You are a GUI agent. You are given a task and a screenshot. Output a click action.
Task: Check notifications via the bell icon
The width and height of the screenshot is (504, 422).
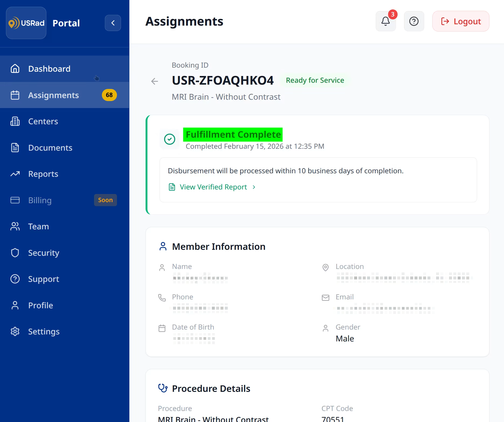[385, 21]
